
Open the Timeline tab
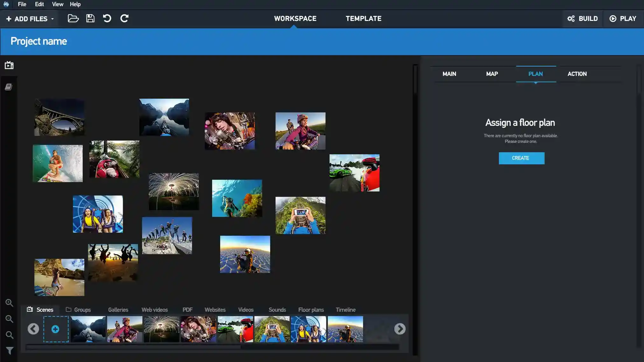pos(346,310)
